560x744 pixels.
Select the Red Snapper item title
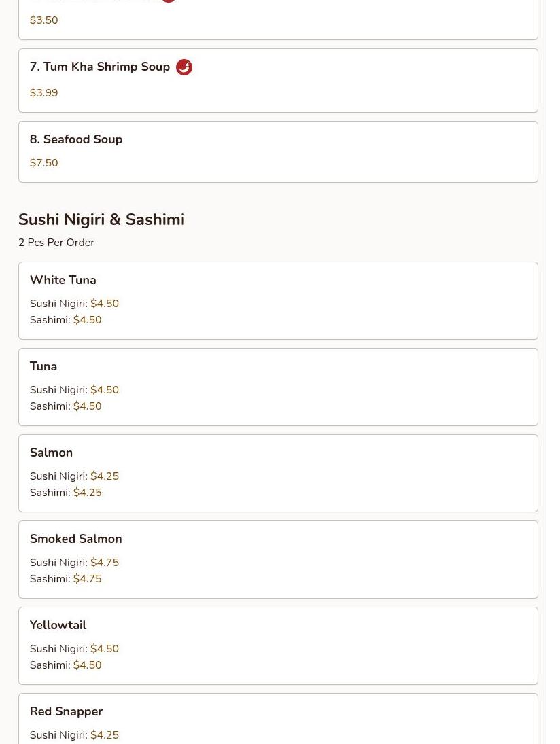click(67, 712)
